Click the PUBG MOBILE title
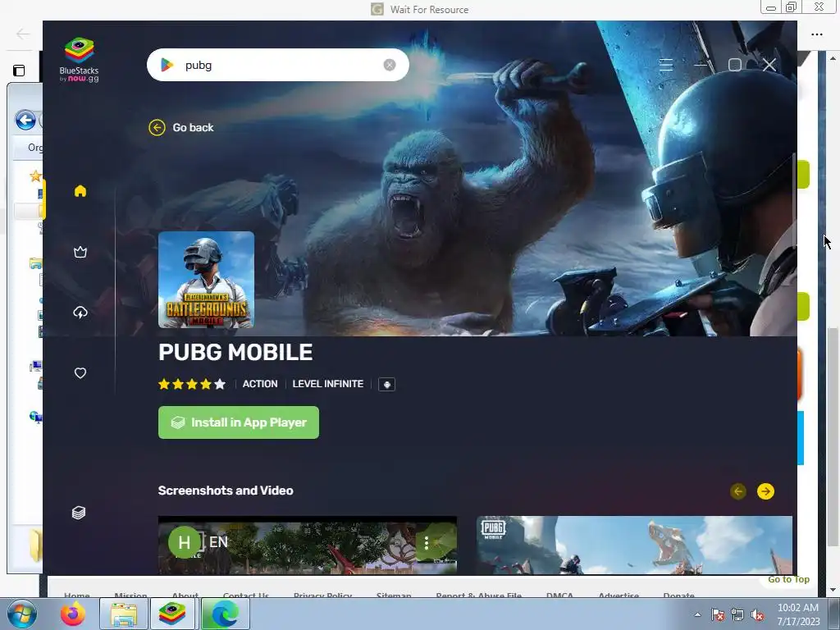 coord(235,353)
